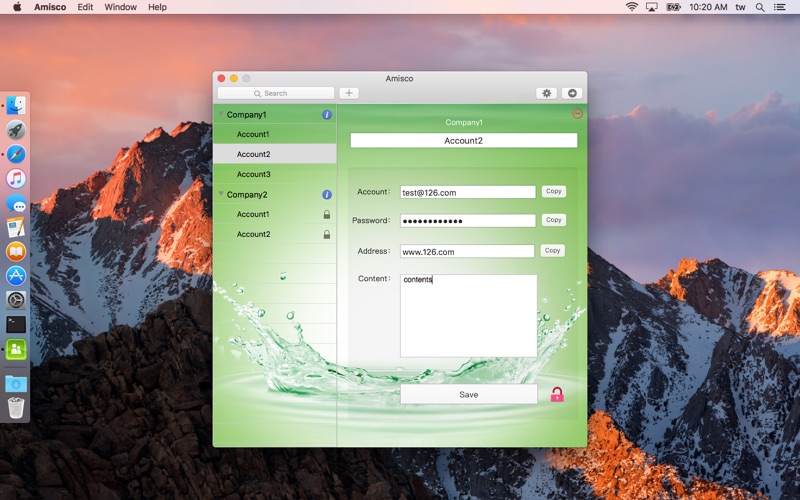Screen dimensions: 800x500
Task: Select Account1 under Company1
Action: 274,134
